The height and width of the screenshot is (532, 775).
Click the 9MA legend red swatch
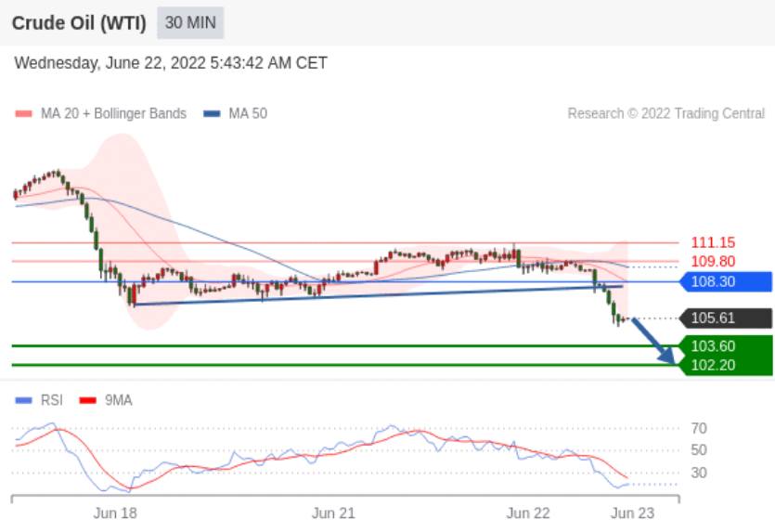click(x=88, y=400)
